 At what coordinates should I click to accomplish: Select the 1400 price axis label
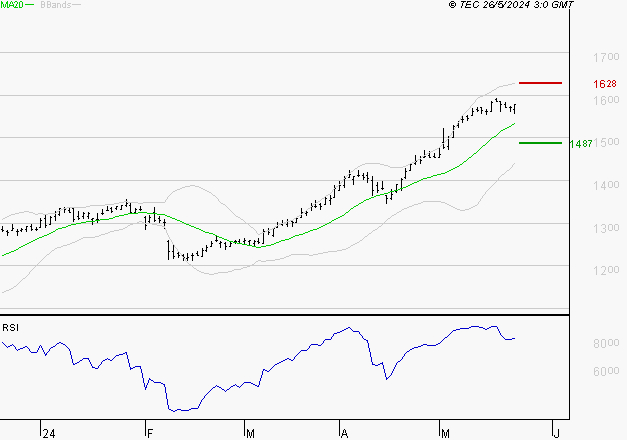(606, 185)
